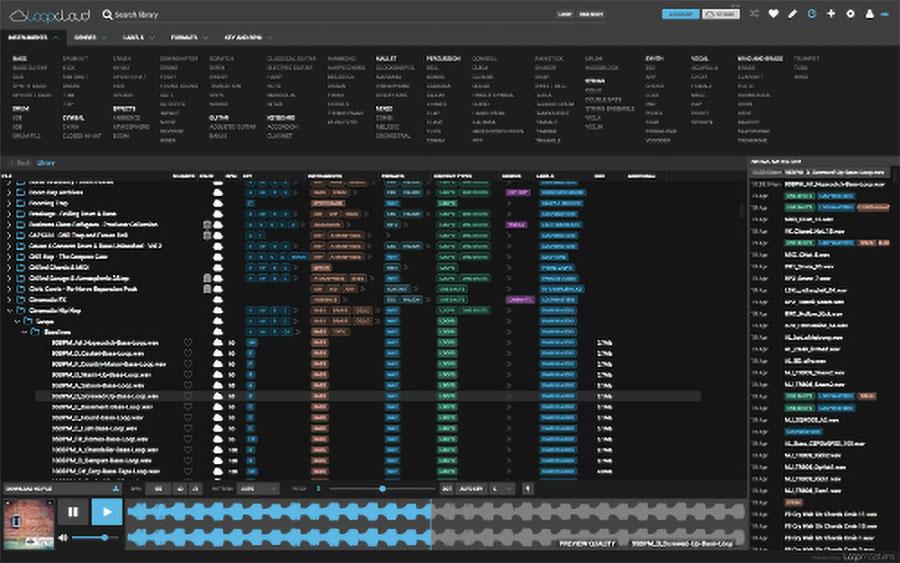Collapse the Cinematic Hip Hop folder
The width and height of the screenshot is (900, 563).
(9, 310)
